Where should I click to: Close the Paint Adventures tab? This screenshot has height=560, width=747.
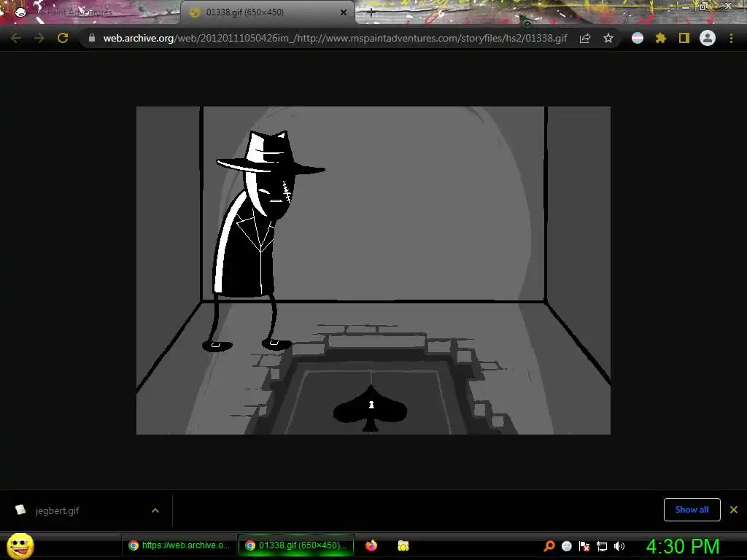pyautogui.click(x=169, y=12)
